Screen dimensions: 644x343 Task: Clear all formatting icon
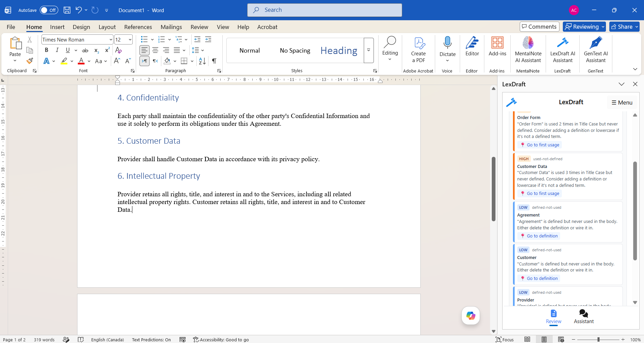click(x=118, y=50)
